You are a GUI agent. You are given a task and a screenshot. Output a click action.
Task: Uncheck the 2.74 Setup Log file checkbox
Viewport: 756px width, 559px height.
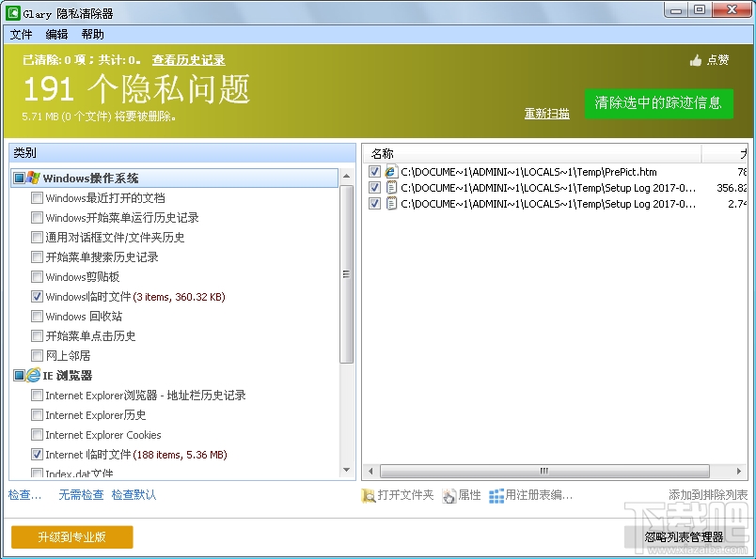[374, 204]
